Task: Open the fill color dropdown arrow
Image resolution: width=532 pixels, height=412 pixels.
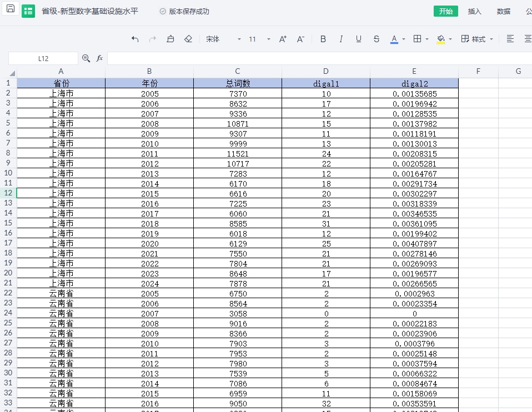Action: (450, 39)
